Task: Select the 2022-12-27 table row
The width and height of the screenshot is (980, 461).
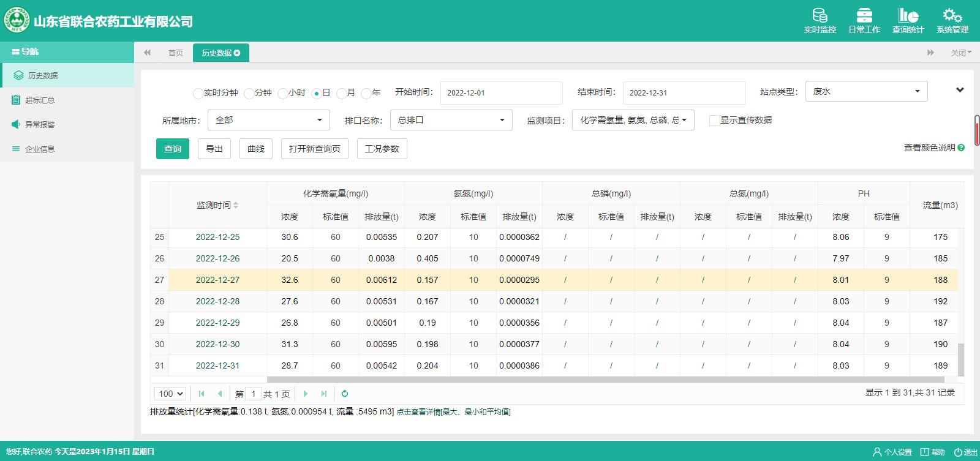Action: (554, 280)
